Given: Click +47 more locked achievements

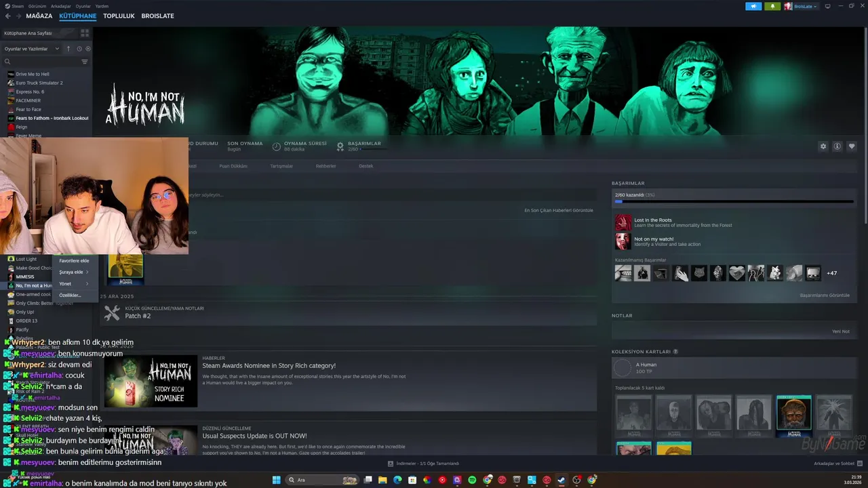Looking at the screenshot, I should click(832, 273).
